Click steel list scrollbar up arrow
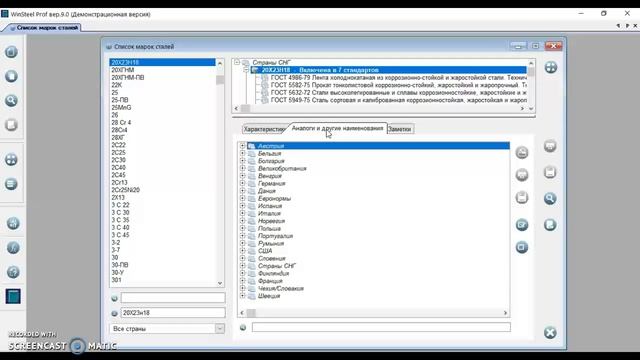The height and width of the screenshot is (360, 640). (x=220, y=63)
